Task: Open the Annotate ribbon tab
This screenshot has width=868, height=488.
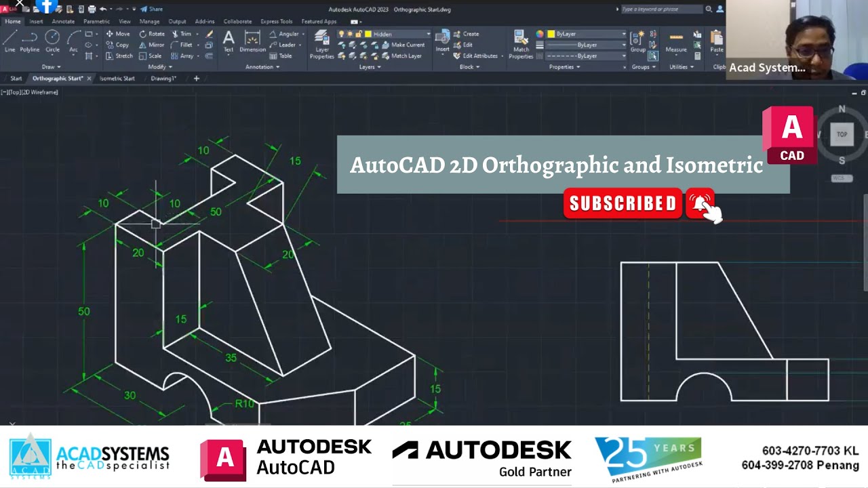Action: pos(63,21)
